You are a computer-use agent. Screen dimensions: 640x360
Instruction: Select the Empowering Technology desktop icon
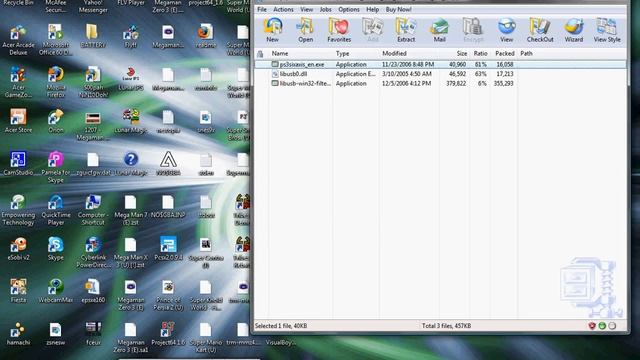tap(18, 210)
